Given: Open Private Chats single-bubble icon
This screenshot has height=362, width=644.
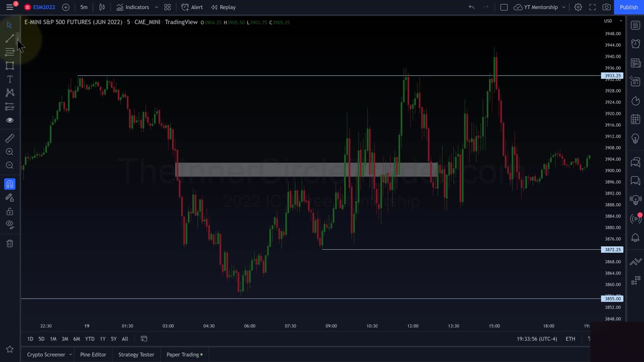Looking at the screenshot, I should pos(635,180).
